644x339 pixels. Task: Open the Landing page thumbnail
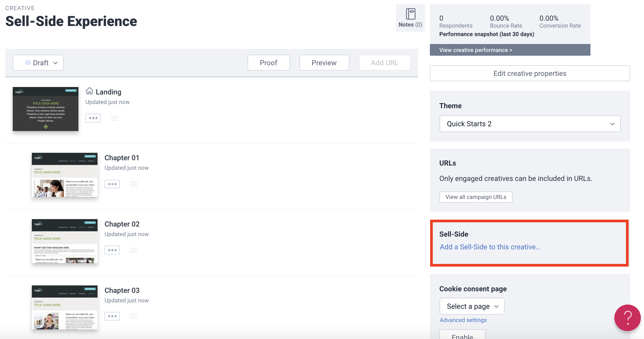point(46,109)
